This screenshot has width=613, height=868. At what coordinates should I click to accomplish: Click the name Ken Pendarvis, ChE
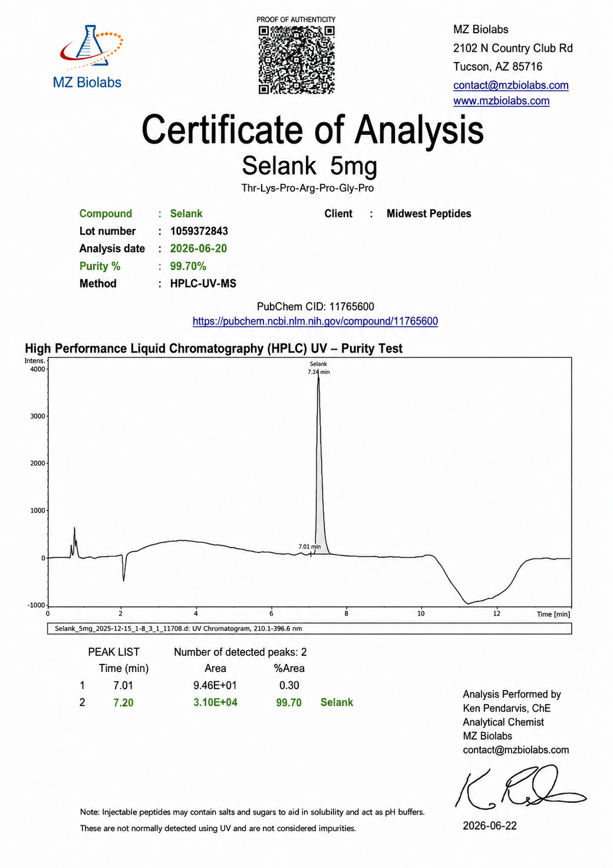pos(507,708)
